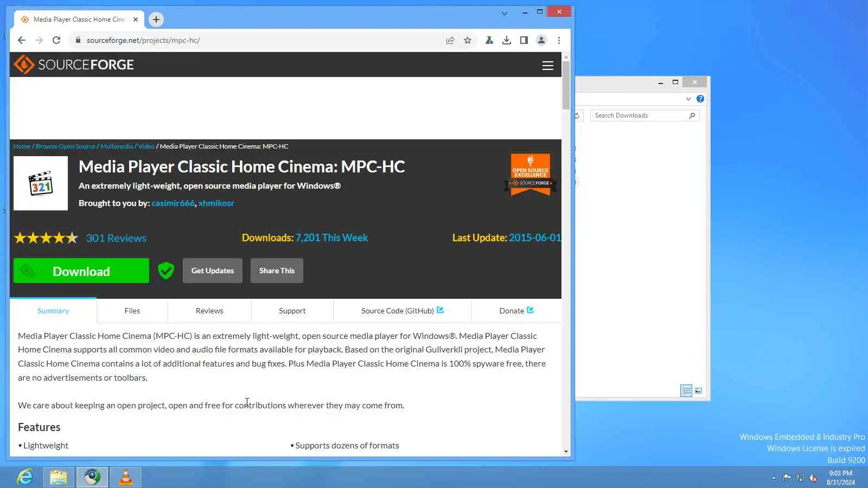Open the 301 Reviews link

pos(116,238)
